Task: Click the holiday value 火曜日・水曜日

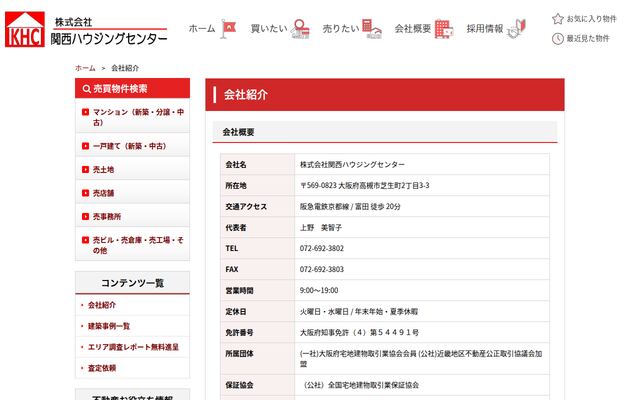Action: tap(359, 312)
